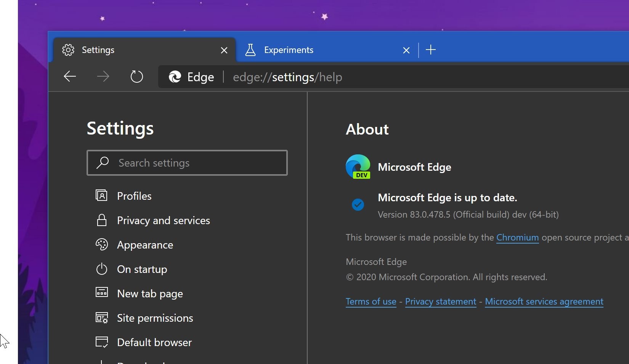Click the padlock icon for Privacy
The image size is (629, 364).
click(x=101, y=220)
